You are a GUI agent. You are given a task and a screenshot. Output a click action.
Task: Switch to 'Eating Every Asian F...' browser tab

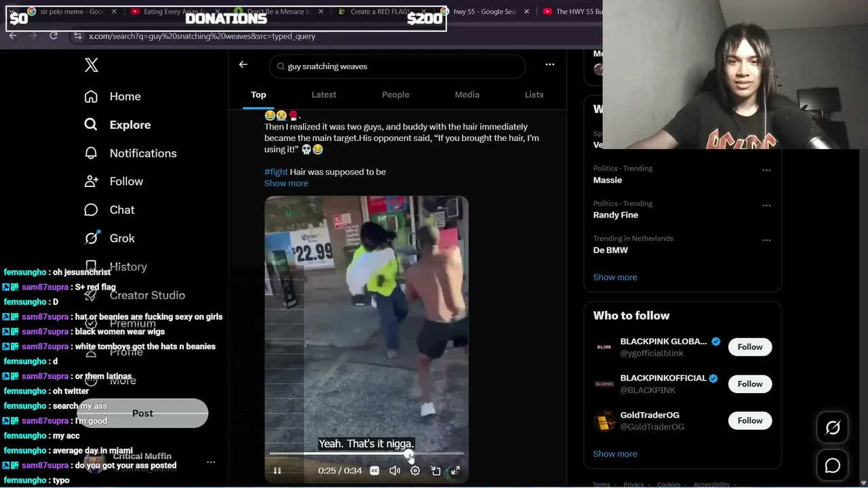pyautogui.click(x=173, y=12)
